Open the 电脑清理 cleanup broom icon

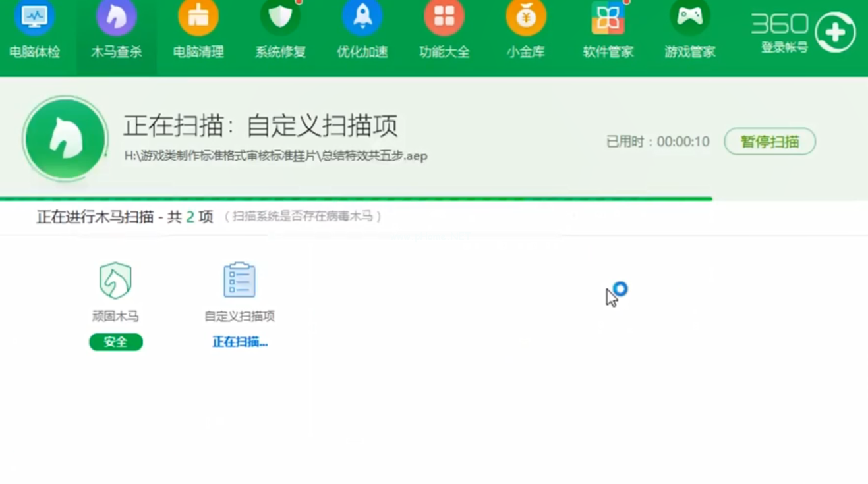click(198, 18)
